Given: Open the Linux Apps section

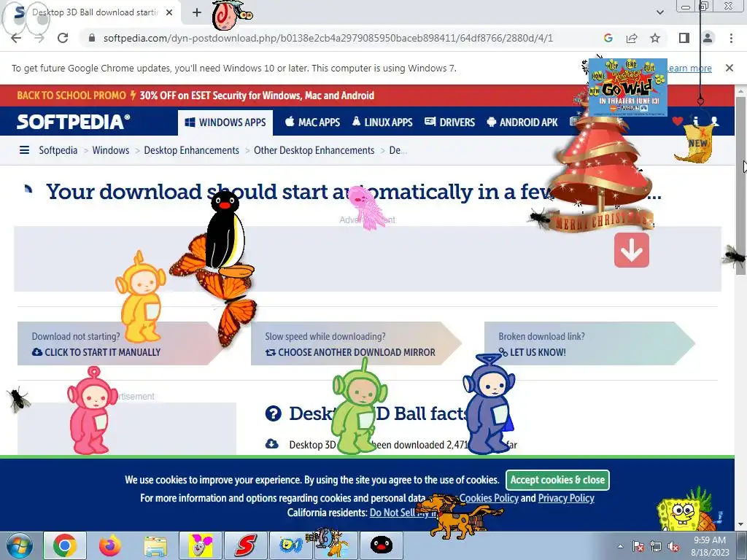Looking at the screenshot, I should (382, 122).
